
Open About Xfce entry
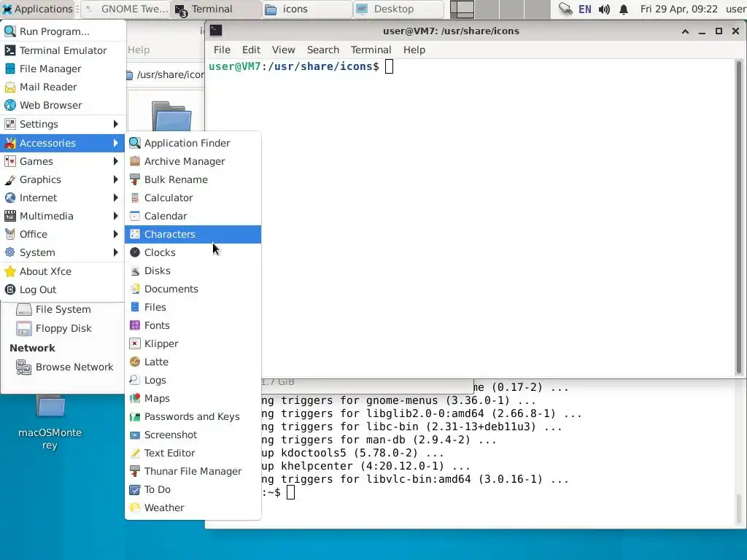click(63, 271)
